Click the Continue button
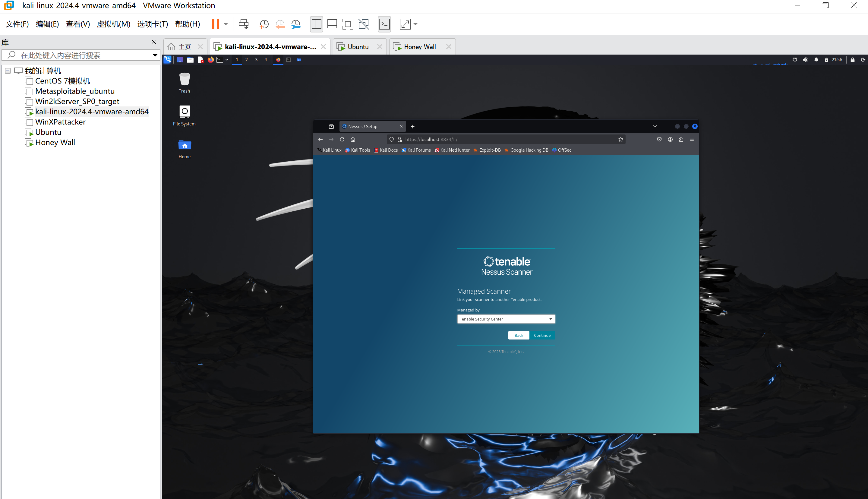This screenshot has height=499, width=868. [x=542, y=335]
